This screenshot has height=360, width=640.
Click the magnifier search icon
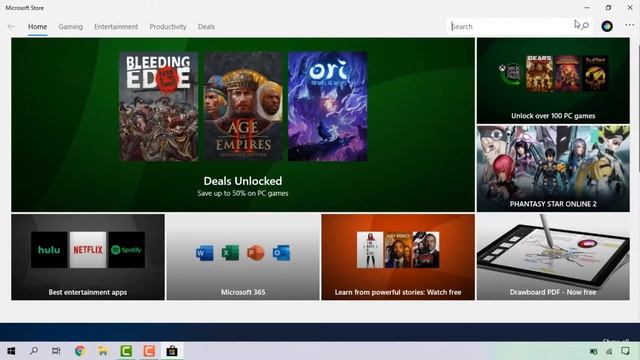click(585, 26)
